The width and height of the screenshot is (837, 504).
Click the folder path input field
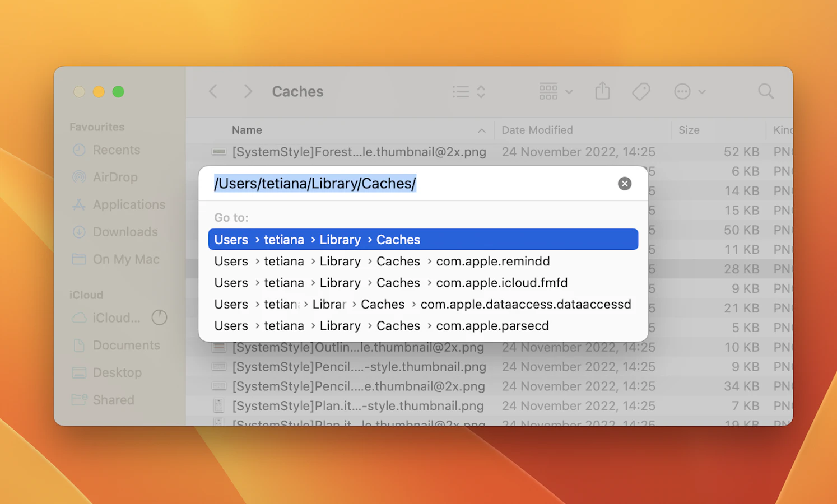coord(315,183)
